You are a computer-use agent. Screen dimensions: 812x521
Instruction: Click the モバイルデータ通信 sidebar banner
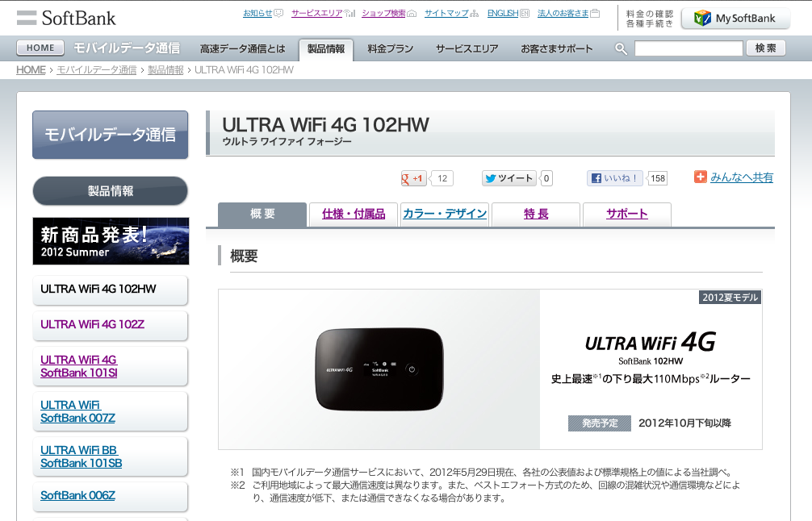[x=111, y=135]
